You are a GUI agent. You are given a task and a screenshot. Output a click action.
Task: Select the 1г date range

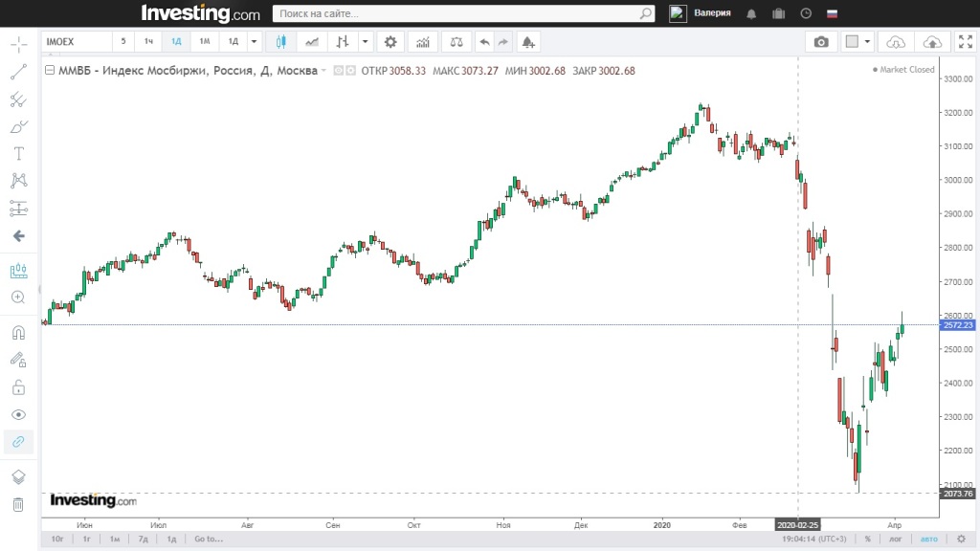click(86, 540)
